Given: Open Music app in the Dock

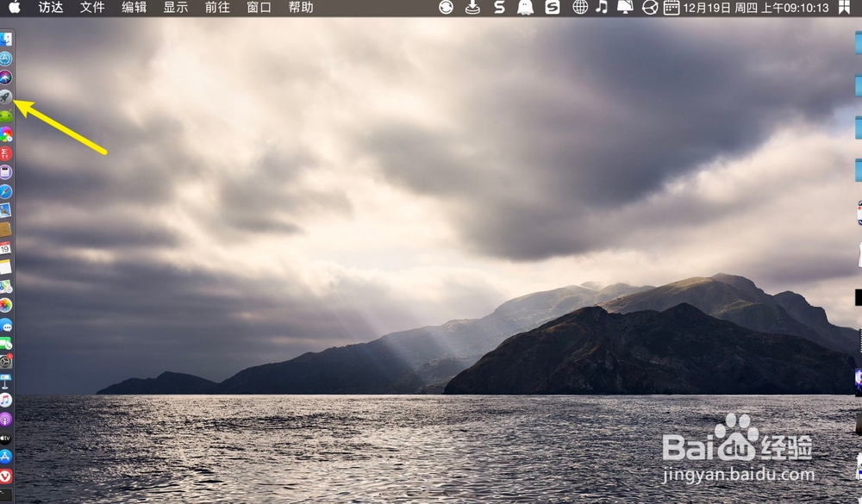Looking at the screenshot, I should point(5,400).
